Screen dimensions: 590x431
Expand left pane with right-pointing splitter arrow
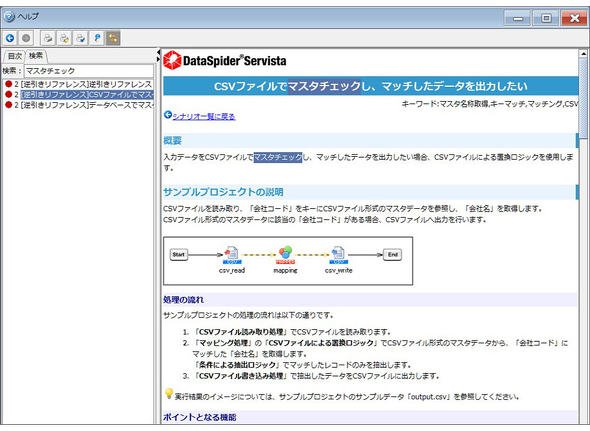pyautogui.click(x=158, y=59)
